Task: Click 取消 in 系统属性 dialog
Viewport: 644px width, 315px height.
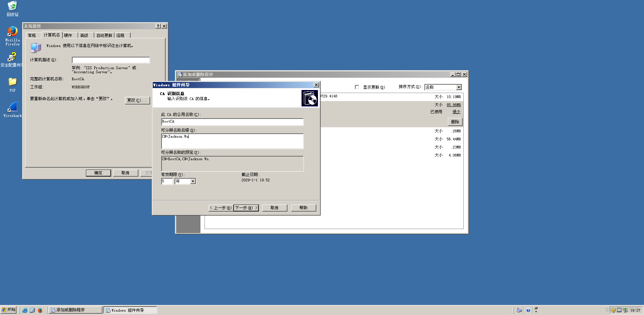Action: [125, 173]
